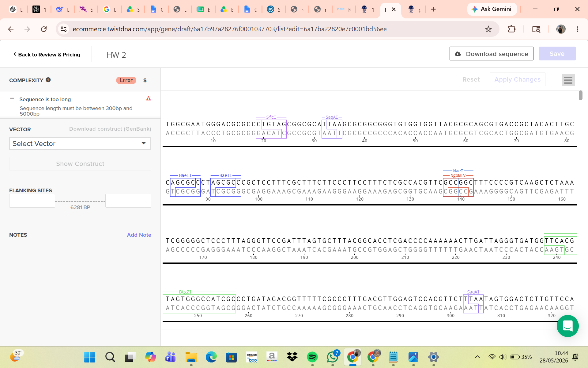Click the NgoMIV restriction site label
This screenshot has height=368, width=588.
click(x=458, y=175)
